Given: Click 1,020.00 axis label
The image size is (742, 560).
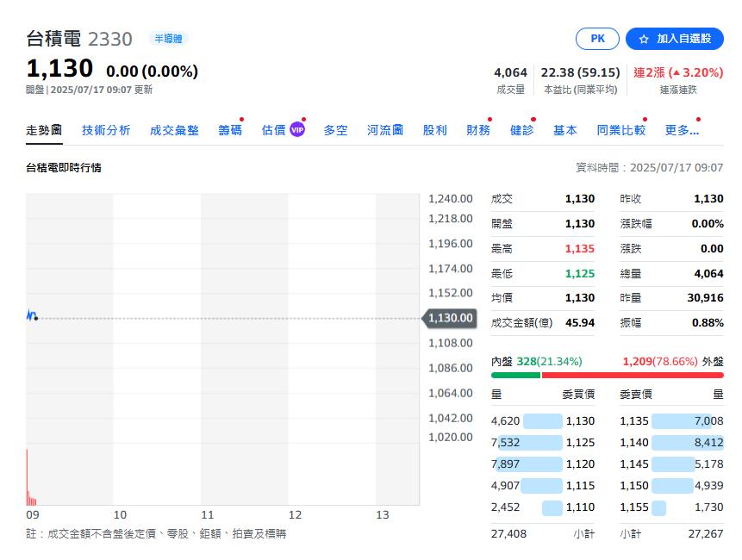Looking at the screenshot, I should [451, 437].
